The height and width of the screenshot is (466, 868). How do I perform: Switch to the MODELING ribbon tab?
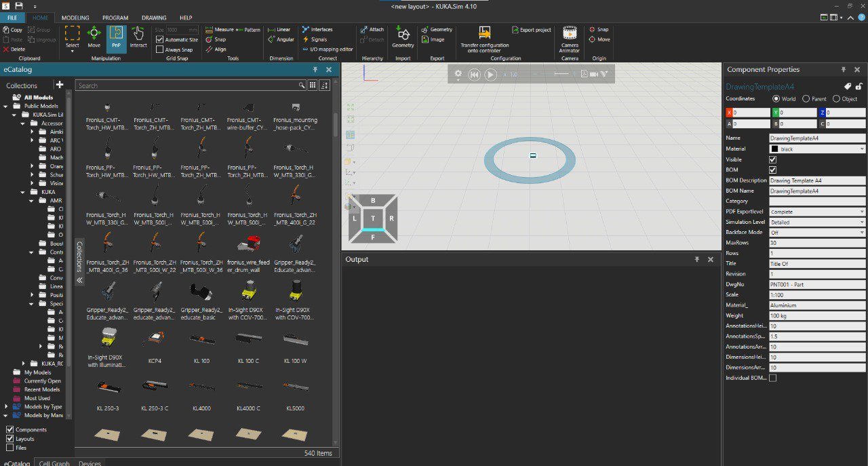[75, 18]
